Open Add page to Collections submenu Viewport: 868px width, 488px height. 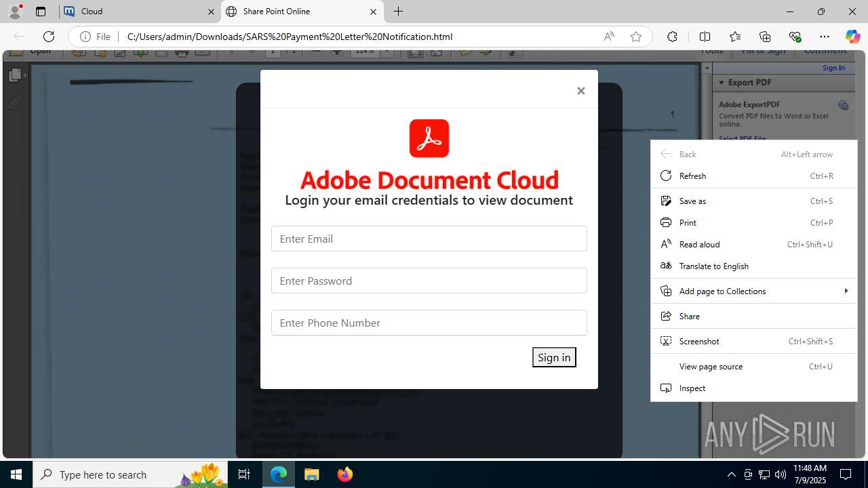coord(754,291)
